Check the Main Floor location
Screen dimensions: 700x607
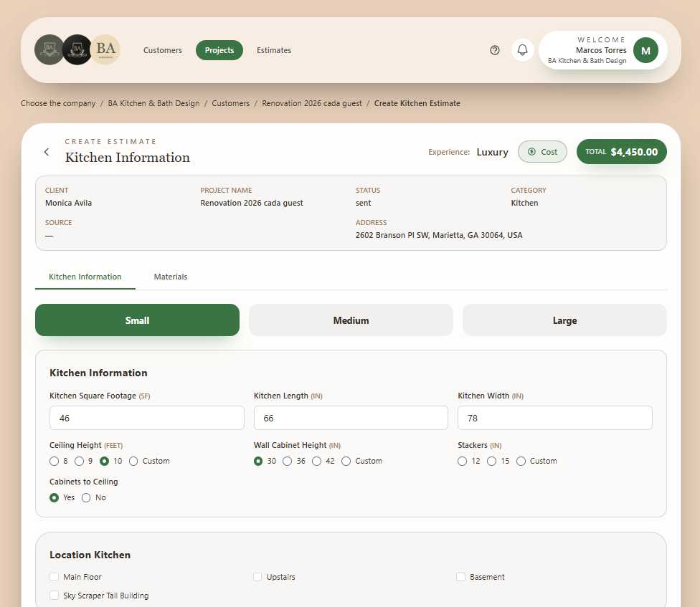pos(54,577)
